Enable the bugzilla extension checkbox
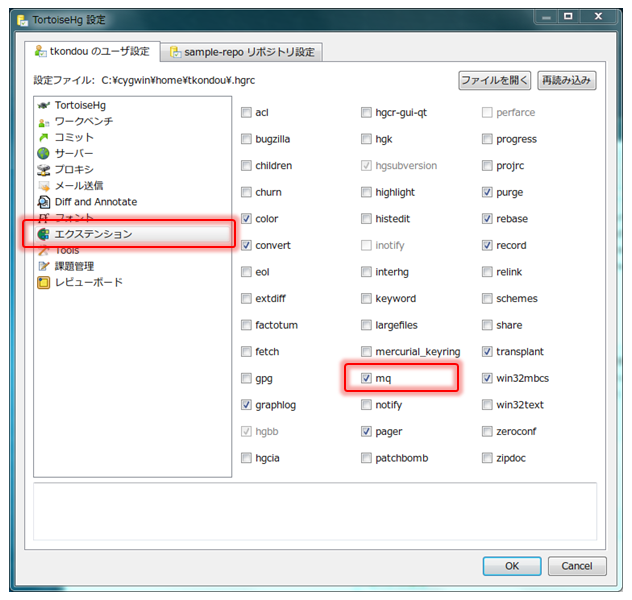 246,139
